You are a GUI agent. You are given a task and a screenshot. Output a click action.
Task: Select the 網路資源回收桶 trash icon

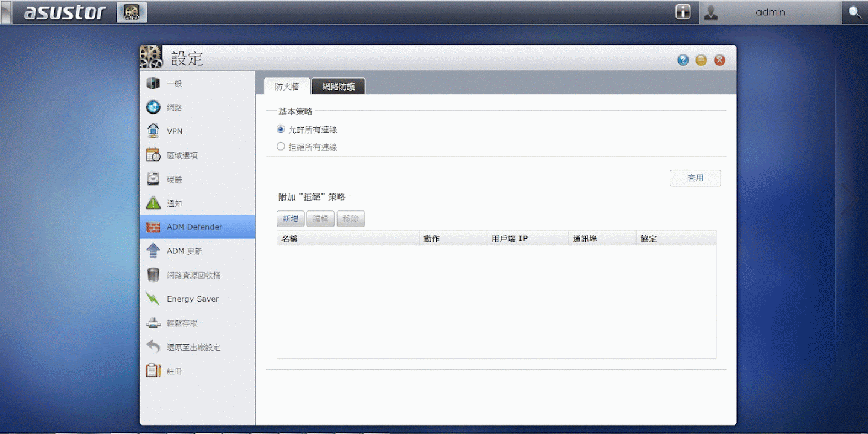tap(153, 275)
